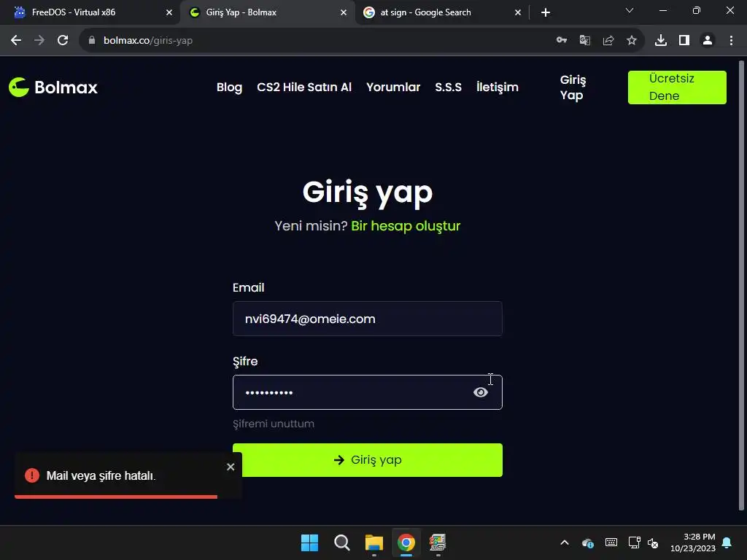Click the Şifremi unuttum link
Viewport: 747px width, 560px height.
coord(274,424)
